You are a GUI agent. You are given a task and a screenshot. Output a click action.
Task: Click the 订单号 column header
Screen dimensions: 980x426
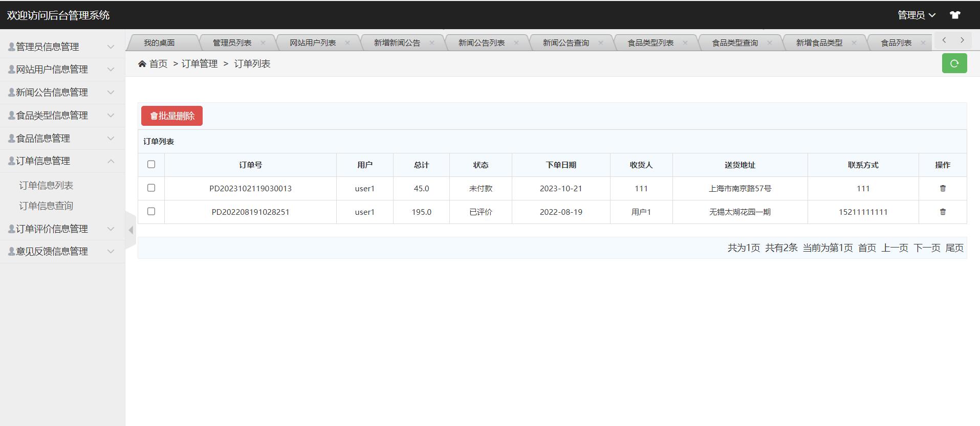(250, 165)
